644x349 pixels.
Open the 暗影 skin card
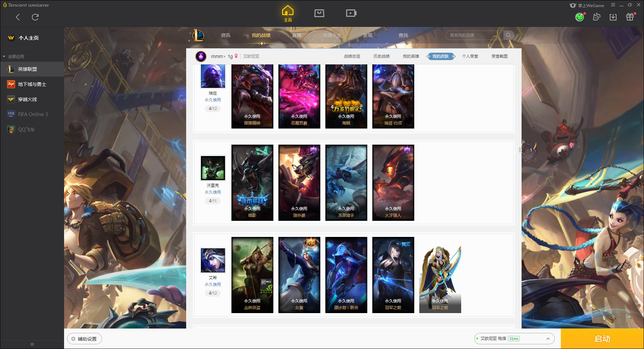252,183
